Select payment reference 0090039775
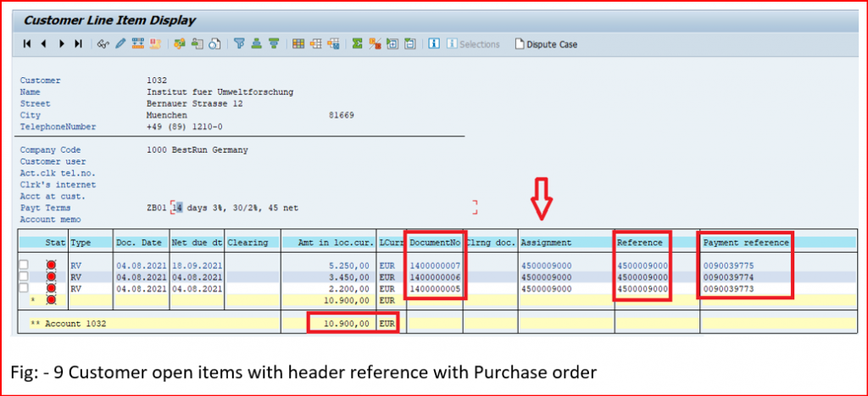The width and height of the screenshot is (868, 396). pyautogui.click(x=728, y=266)
